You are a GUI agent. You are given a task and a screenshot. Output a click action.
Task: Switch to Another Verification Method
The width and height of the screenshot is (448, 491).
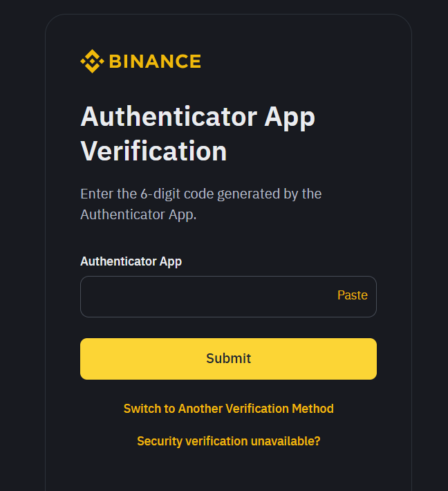(x=229, y=409)
